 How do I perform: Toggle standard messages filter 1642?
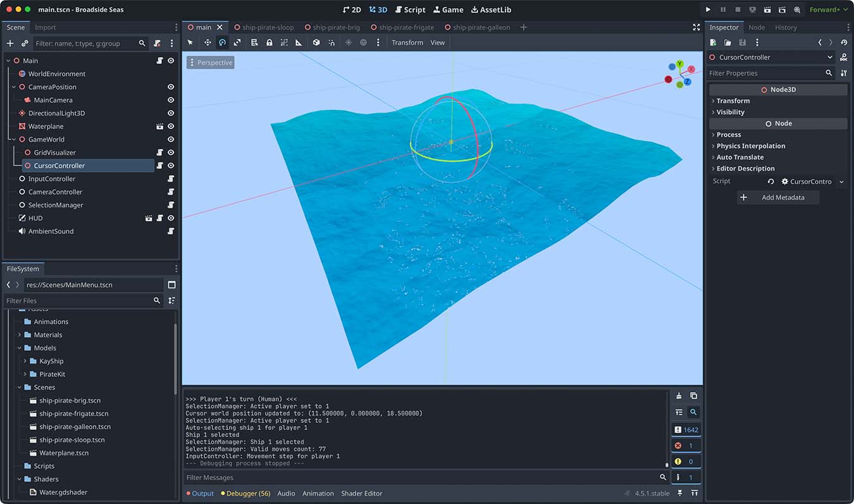686,429
